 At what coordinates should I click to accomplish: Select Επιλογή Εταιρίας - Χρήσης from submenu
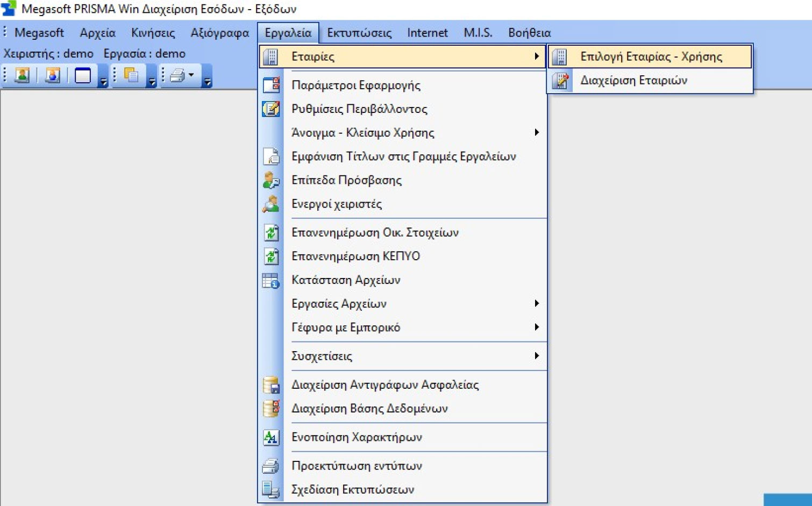(x=651, y=57)
